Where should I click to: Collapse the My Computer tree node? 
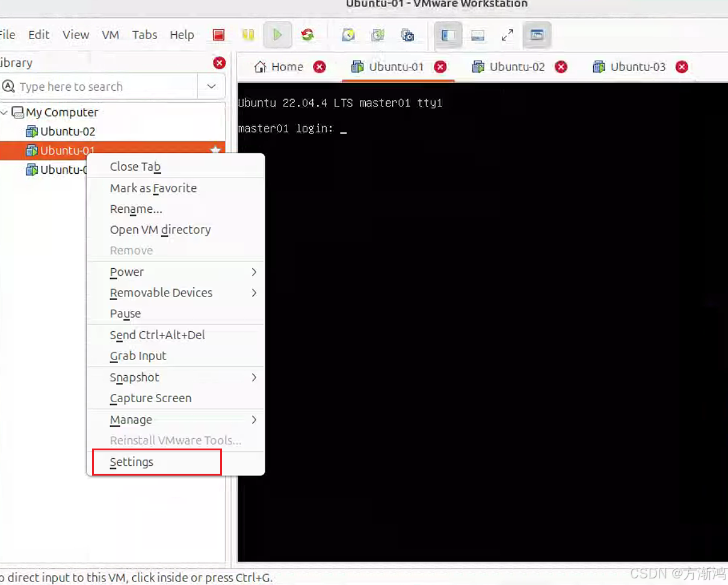click(x=5, y=112)
